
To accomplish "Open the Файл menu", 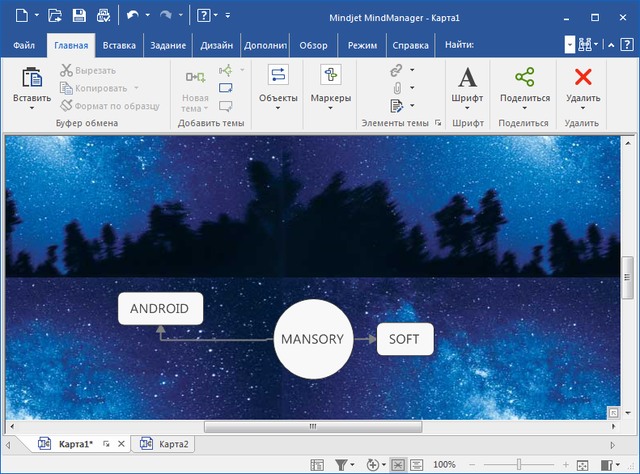I will click(25, 44).
